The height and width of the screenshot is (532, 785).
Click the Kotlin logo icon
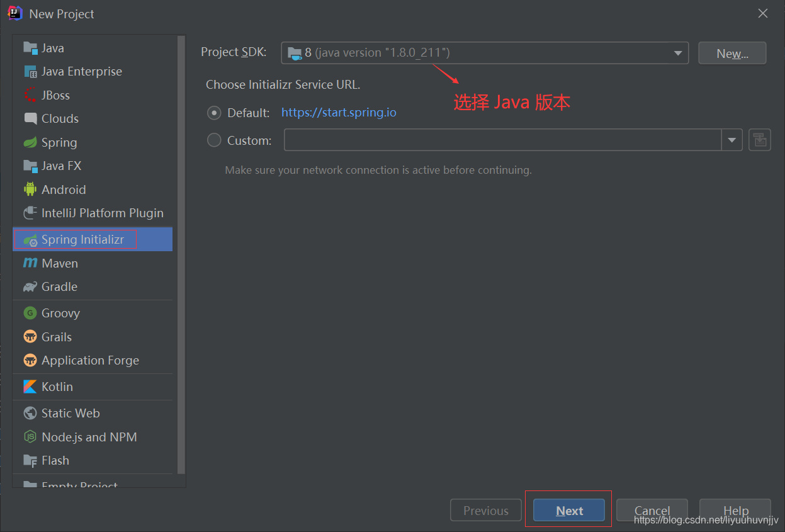point(30,387)
